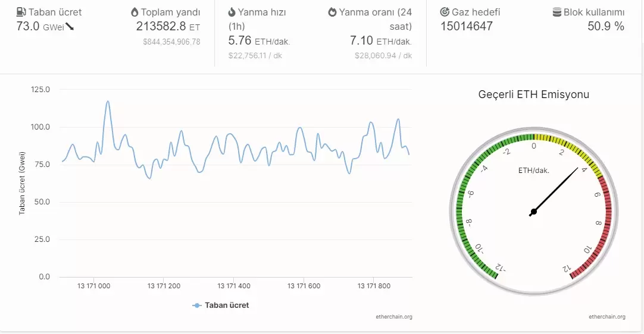The height and width of the screenshot is (334, 644).
Task: Click the 13 171 400 x-axis label
Action: click(234, 286)
